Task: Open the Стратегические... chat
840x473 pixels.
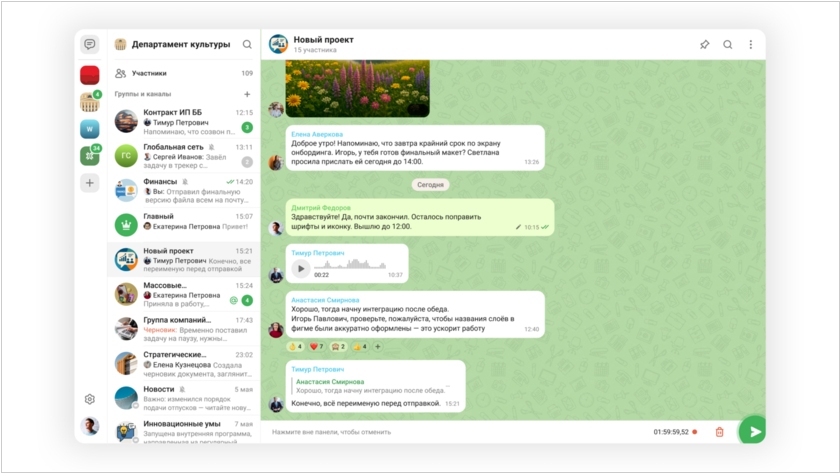Action: tap(183, 364)
